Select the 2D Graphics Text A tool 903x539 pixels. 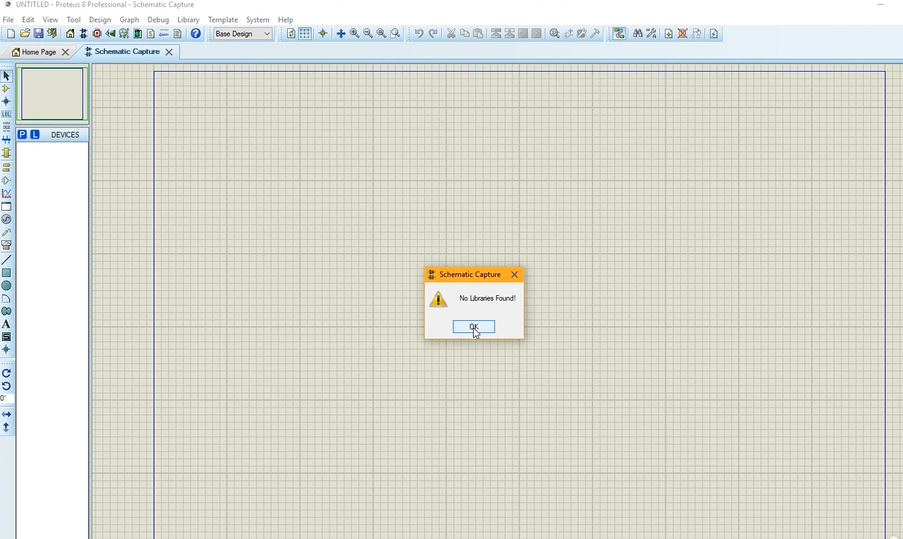pos(6,324)
